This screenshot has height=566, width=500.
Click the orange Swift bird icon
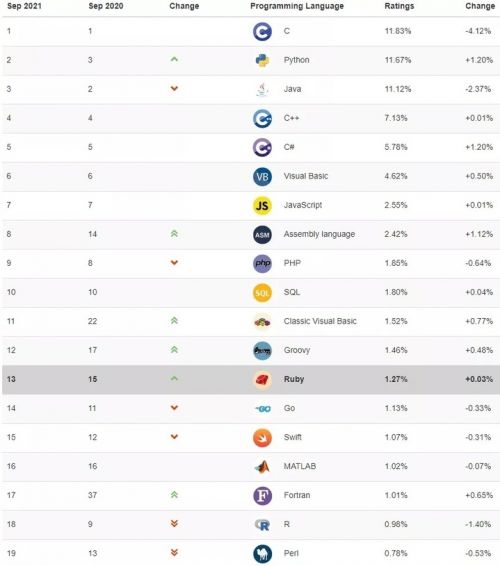pos(262,438)
